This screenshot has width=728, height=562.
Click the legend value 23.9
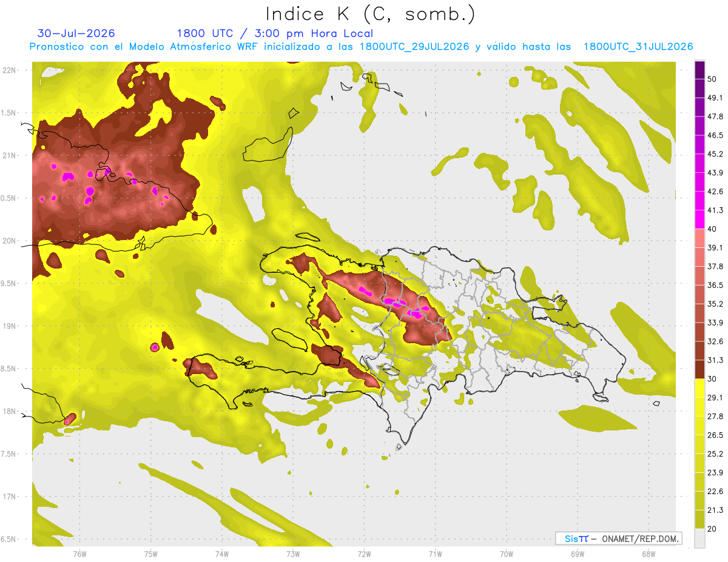715,473
